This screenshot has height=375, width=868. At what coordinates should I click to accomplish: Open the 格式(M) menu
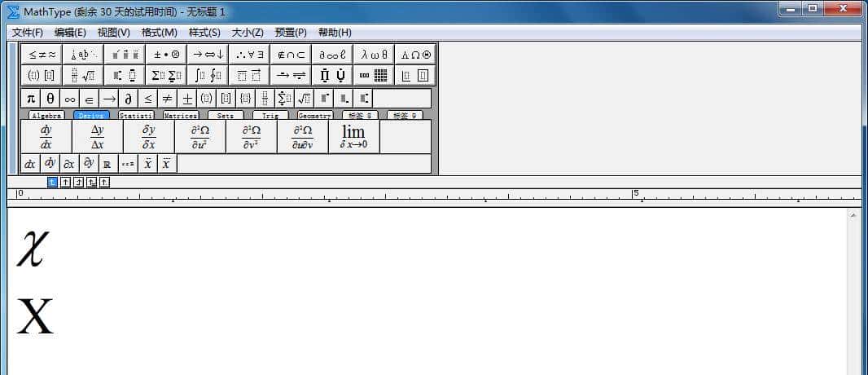tap(160, 33)
